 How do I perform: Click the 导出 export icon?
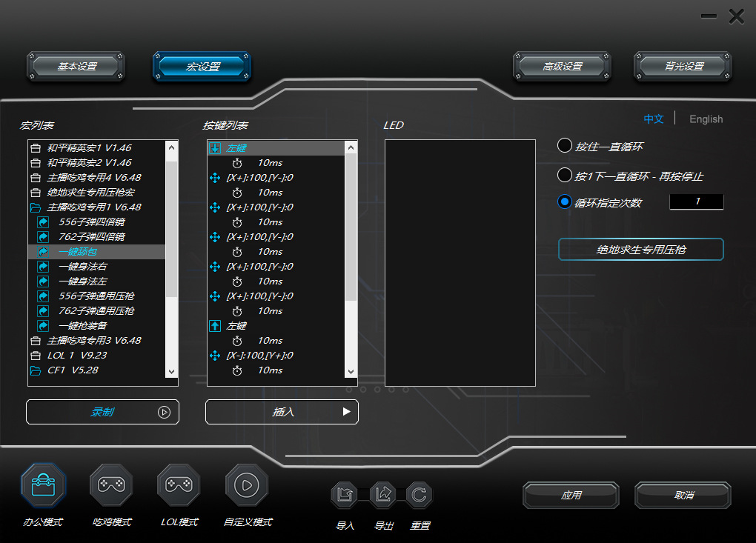(x=383, y=494)
